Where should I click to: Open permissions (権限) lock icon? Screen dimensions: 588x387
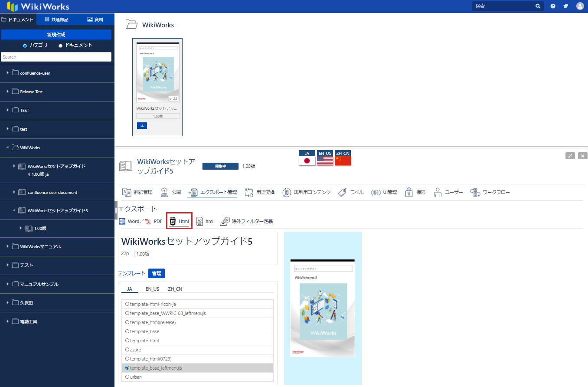(x=408, y=192)
